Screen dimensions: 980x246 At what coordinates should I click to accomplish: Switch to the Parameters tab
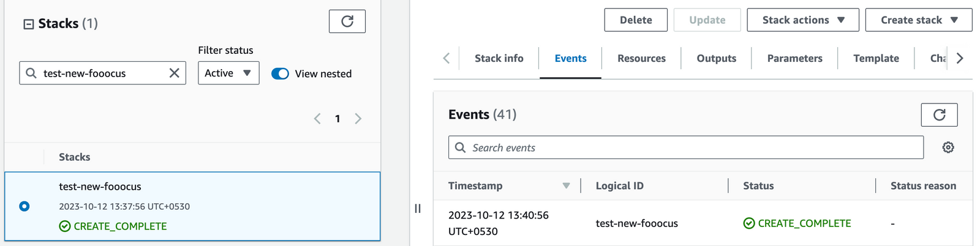(794, 58)
